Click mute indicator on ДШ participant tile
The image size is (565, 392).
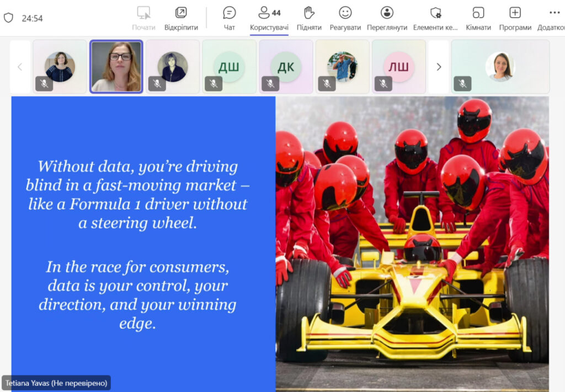[x=213, y=83]
